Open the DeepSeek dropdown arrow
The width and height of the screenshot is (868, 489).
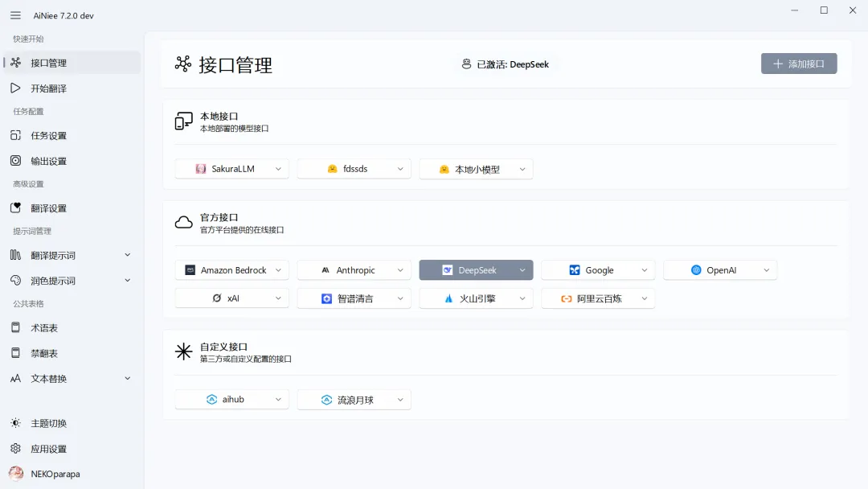tap(522, 270)
